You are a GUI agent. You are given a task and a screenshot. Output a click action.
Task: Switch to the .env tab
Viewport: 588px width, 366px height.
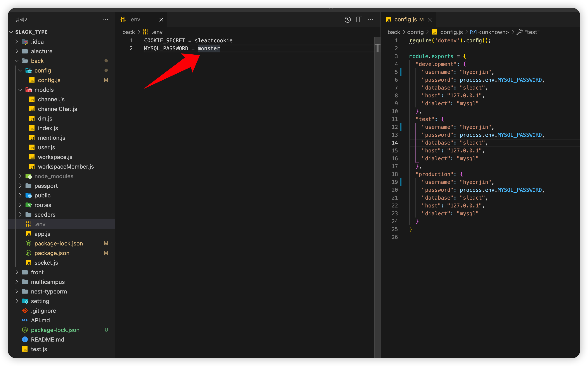coord(135,20)
